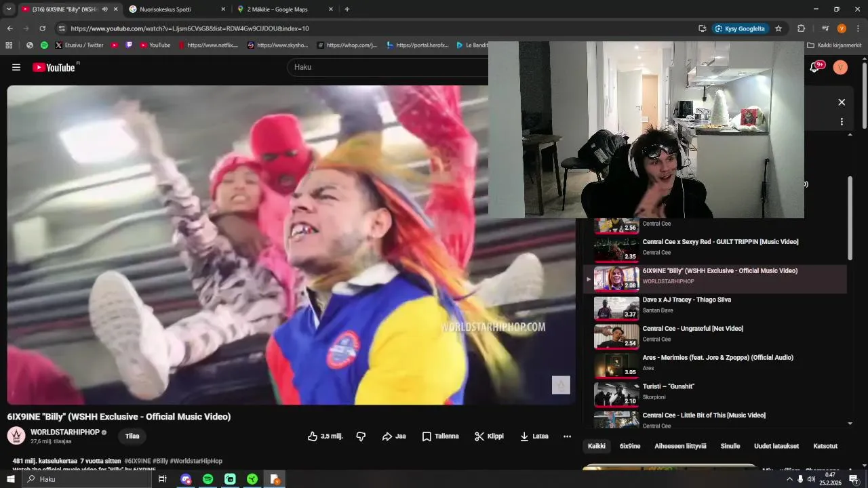This screenshot has height=488, width=868.
Task: Play Central Cee Little Bit of This
Action: [x=715, y=420]
